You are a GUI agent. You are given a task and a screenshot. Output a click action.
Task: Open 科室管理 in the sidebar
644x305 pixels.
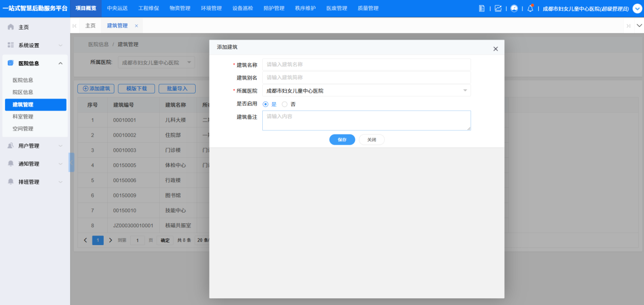pyautogui.click(x=23, y=117)
